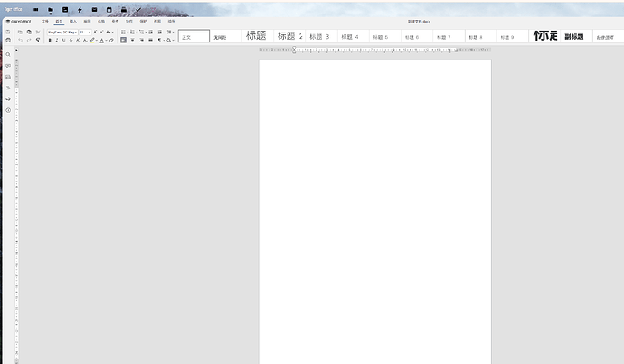Toggle bold formatting
The width and height of the screenshot is (624, 364).
pyautogui.click(x=50, y=40)
